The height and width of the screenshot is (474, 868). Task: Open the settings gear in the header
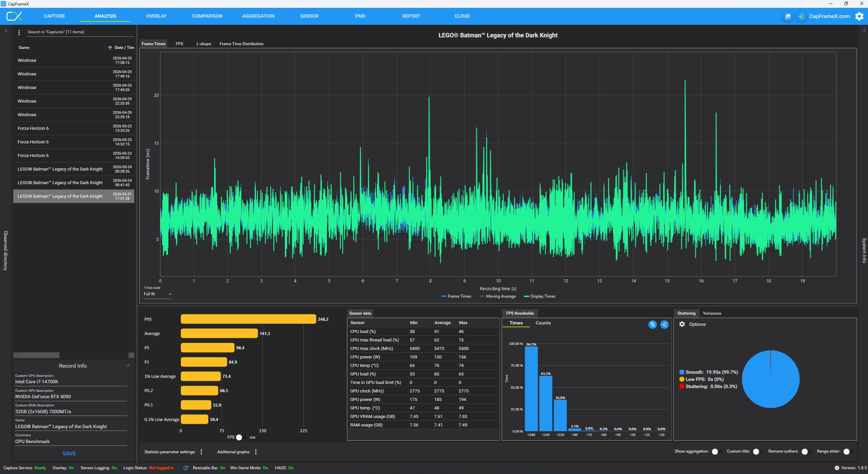click(x=860, y=16)
